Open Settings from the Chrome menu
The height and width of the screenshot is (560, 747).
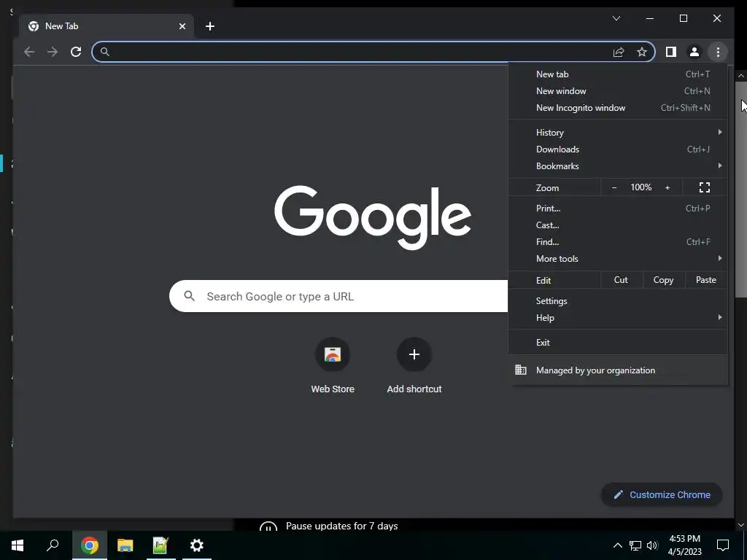point(618,301)
